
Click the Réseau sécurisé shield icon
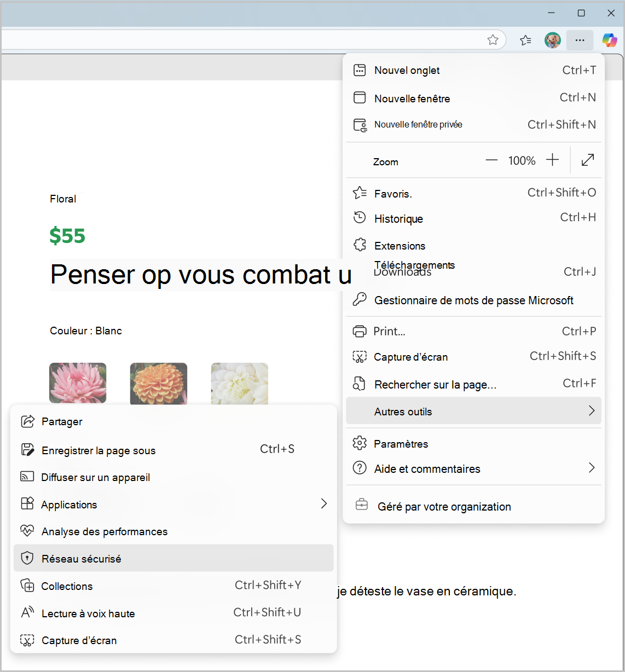[27, 558]
